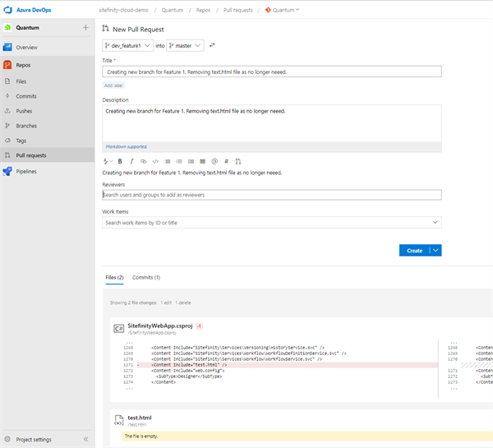Click into the Title input field
This screenshot has height=448, width=493.
272,72
